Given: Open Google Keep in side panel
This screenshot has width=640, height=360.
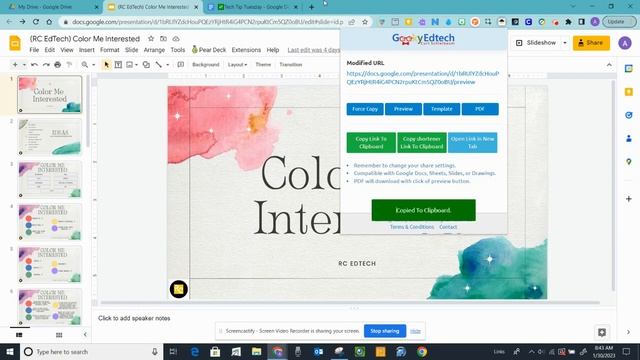Looking at the screenshot, I should (x=629, y=92).
